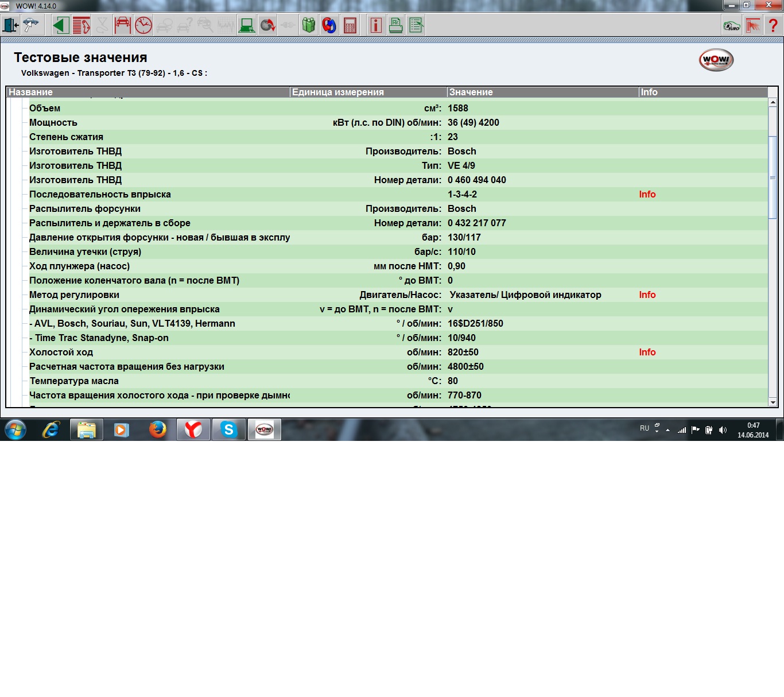Image resolution: width=784 pixels, height=697 pixels.
Task: Click the red question mark help icon
Action: [x=773, y=25]
